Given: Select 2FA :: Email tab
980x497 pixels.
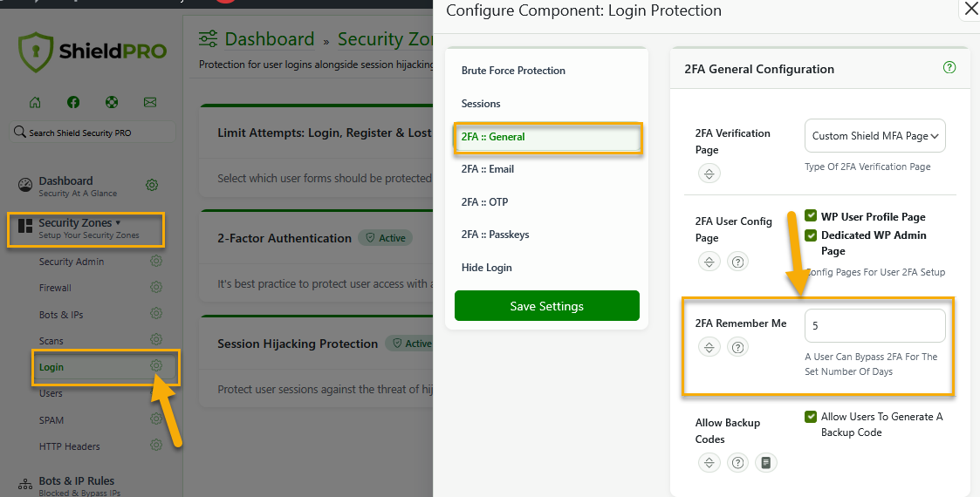Looking at the screenshot, I should click(x=488, y=168).
